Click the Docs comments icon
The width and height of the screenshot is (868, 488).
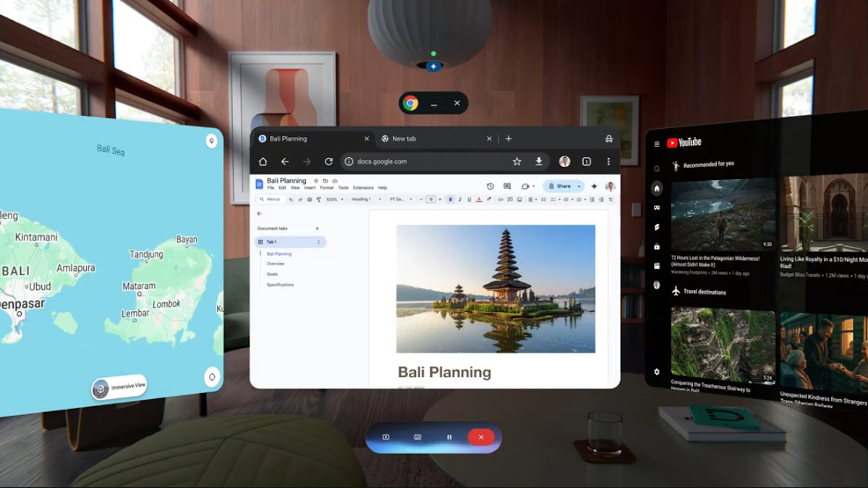pyautogui.click(x=507, y=186)
